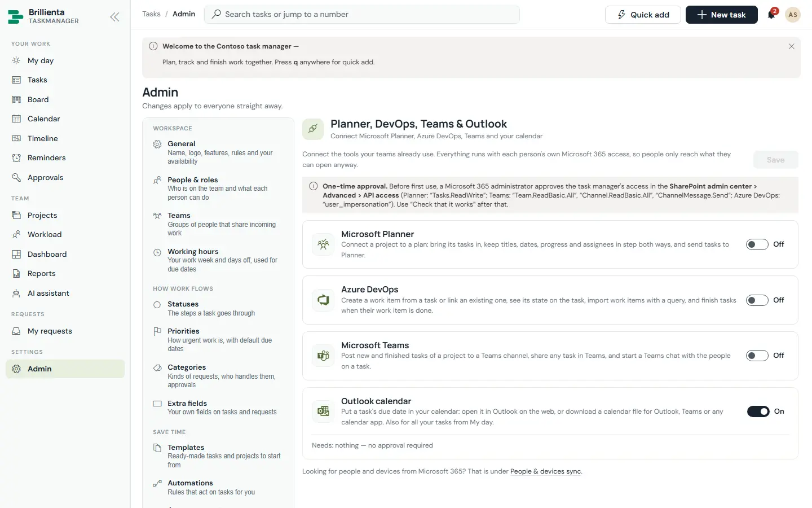Open Dashboard in sidebar

[65, 254]
